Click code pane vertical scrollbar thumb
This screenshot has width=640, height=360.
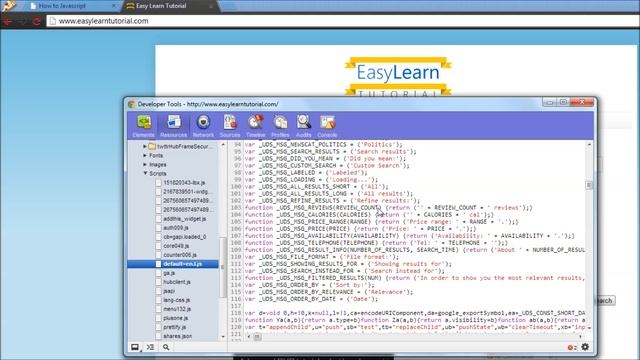click(x=589, y=185)
